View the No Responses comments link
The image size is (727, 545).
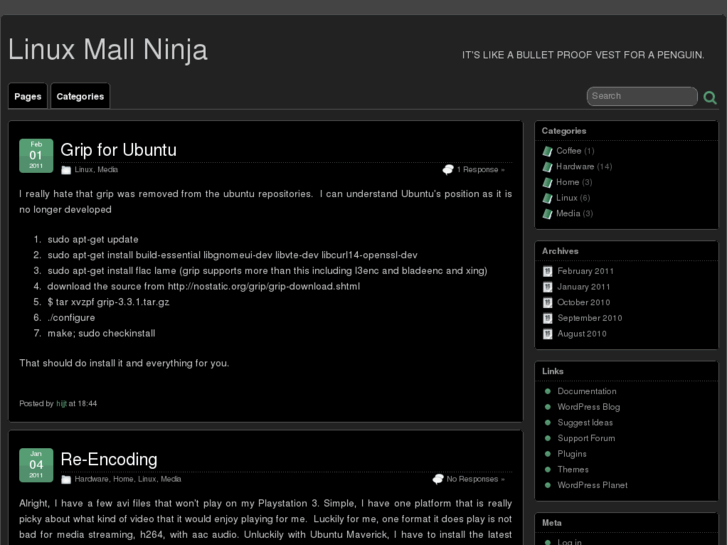[475, 479]
